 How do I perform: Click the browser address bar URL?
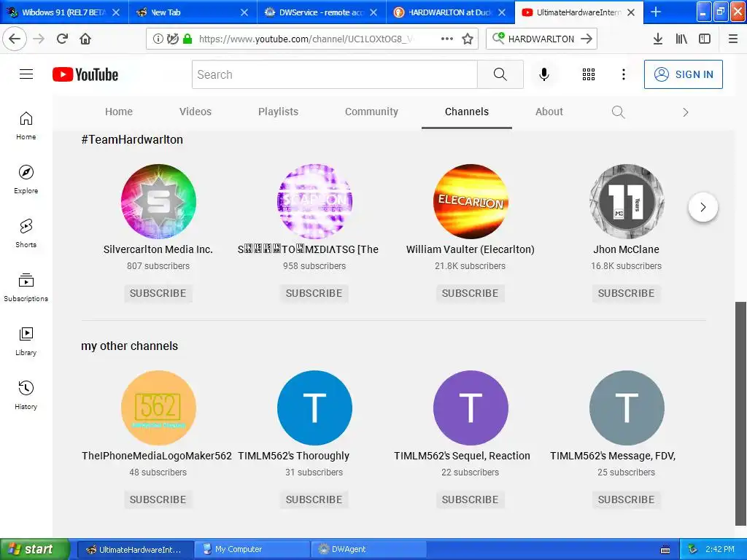point(306,39)
